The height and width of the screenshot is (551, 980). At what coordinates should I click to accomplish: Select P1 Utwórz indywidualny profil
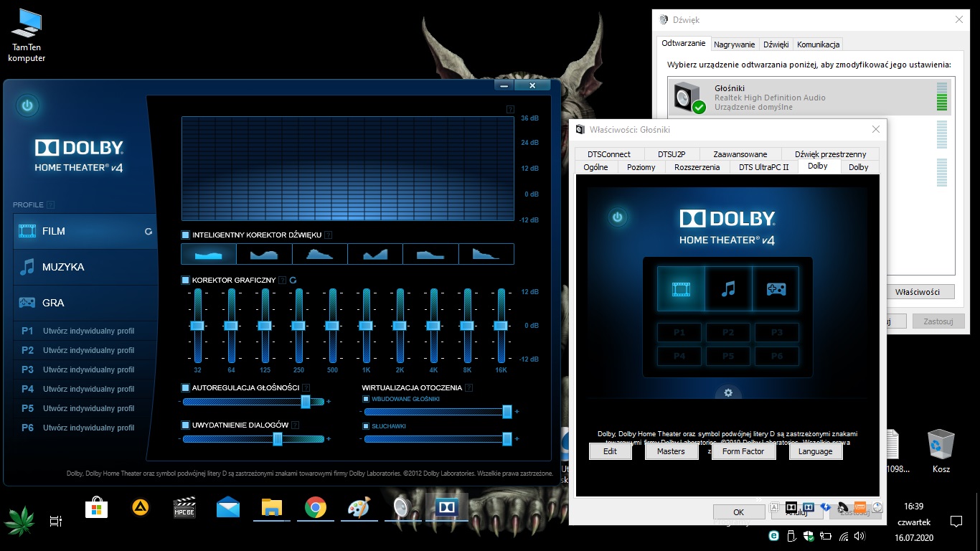point(85,331)
